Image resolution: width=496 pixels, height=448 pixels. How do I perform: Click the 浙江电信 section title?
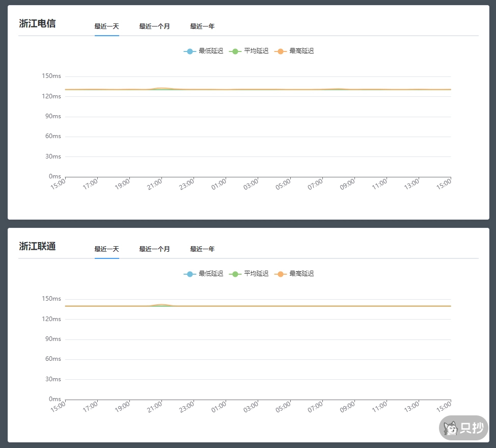click(38, 23)
